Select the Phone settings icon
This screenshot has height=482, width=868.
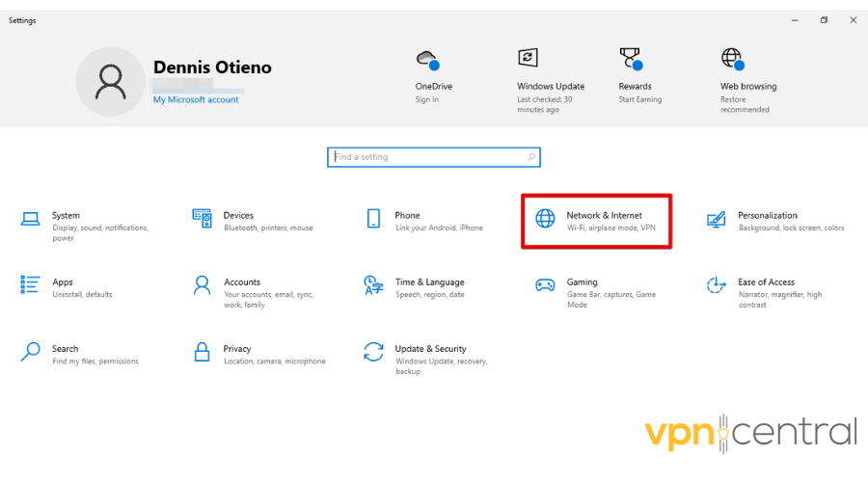click(x=373, y=219)
